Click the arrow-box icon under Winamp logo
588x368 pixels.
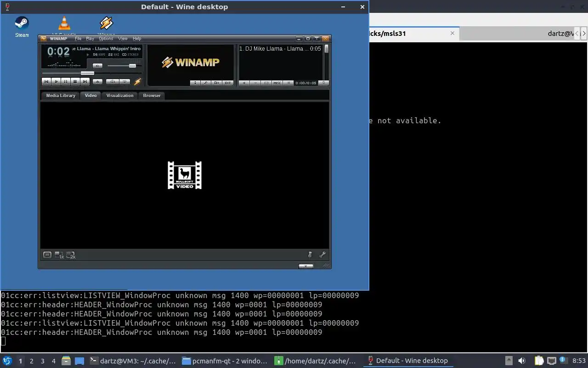[217, 83]
